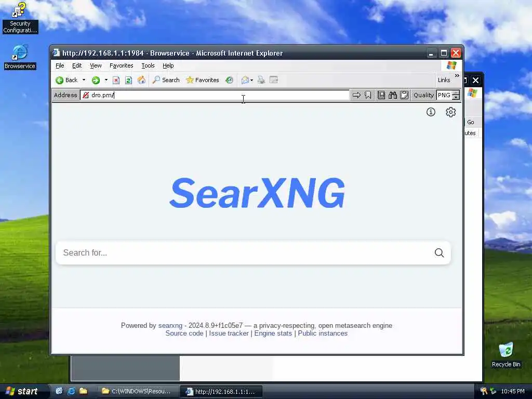Click the binoculars Find icon
Screen dimensions: 532x399
393,95
